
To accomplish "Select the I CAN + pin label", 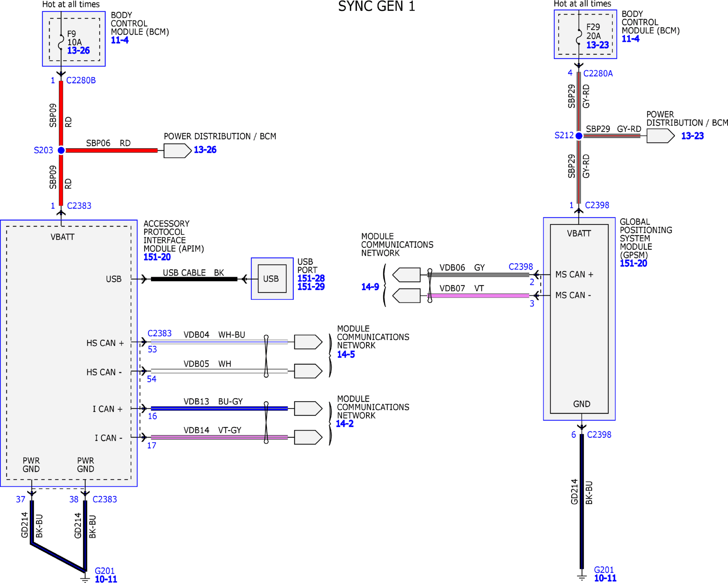I will (x=107, y=409).
